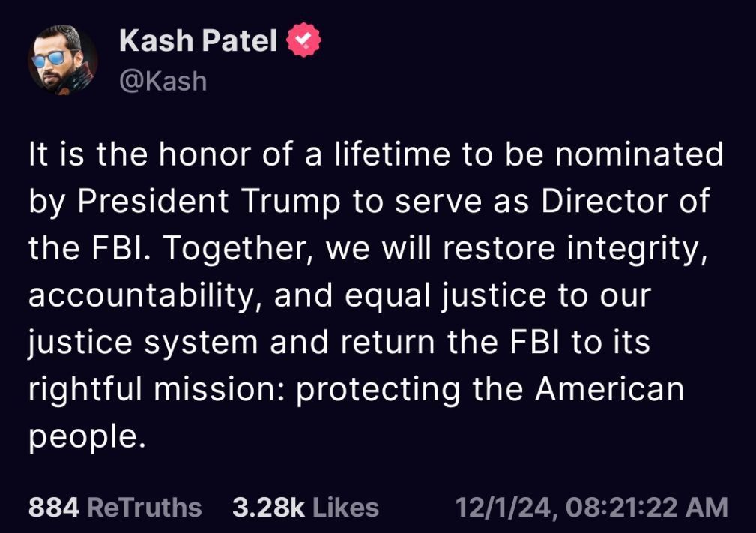756x533 pixels.
Task: Click the words "President Trump" in post
Action: 192,202
